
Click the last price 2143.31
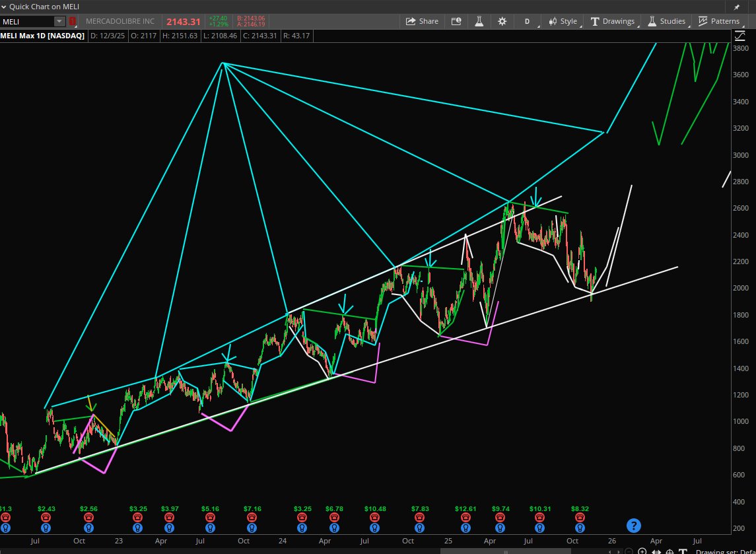pos(183,22)
